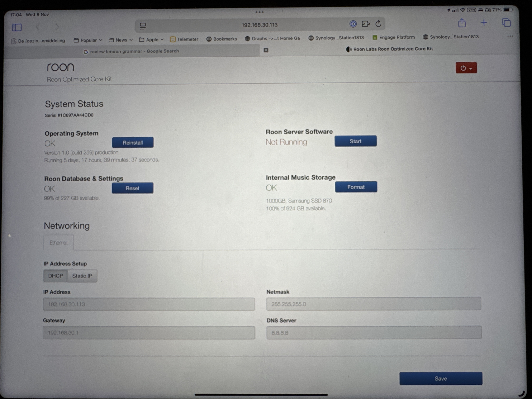Format the Internal Music Storage
The height and width of the screenshot is (399, 532).
[356, 187]
